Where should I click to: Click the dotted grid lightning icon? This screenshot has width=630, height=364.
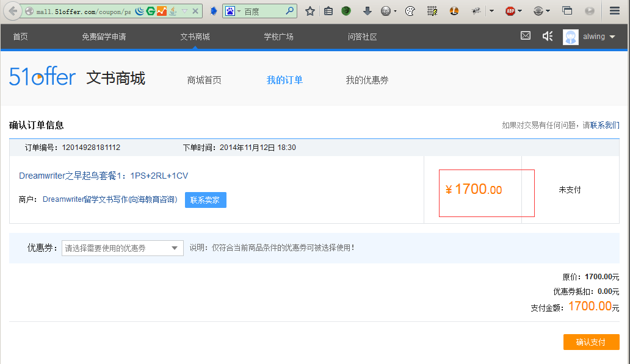(432, 11)
